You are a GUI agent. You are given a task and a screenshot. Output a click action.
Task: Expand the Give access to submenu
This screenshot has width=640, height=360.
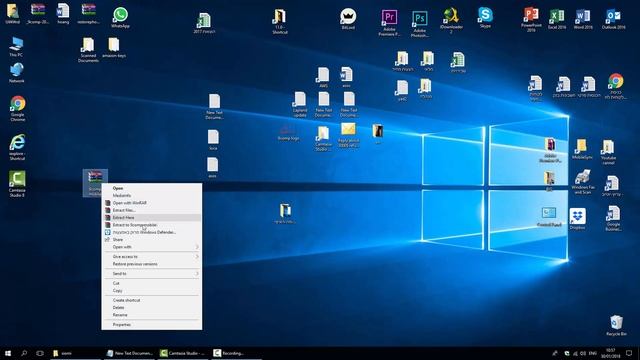(151, 257)
